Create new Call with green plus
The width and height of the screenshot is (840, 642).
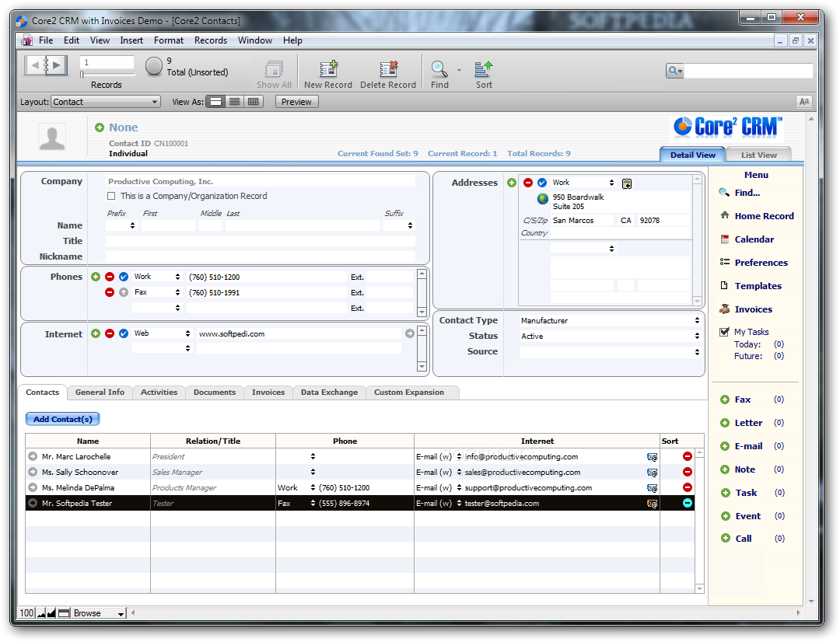click(726, 538)
